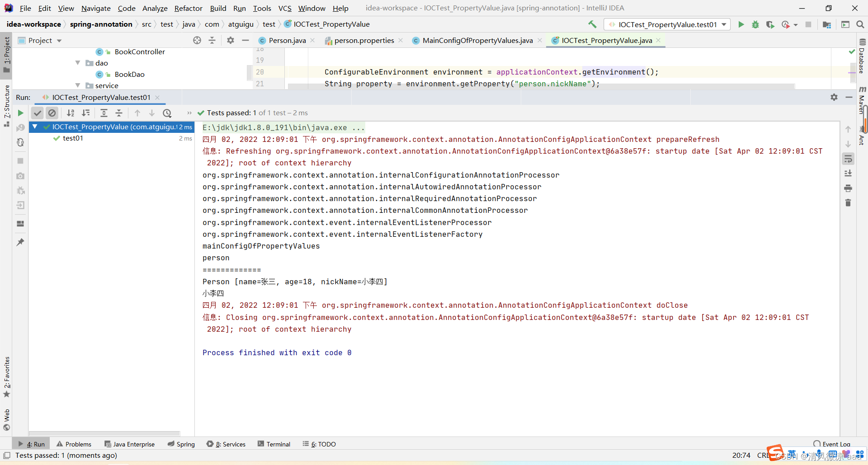The image size is (868, 465).
Task: Open test history clock icon
Action: coord(167,113)
